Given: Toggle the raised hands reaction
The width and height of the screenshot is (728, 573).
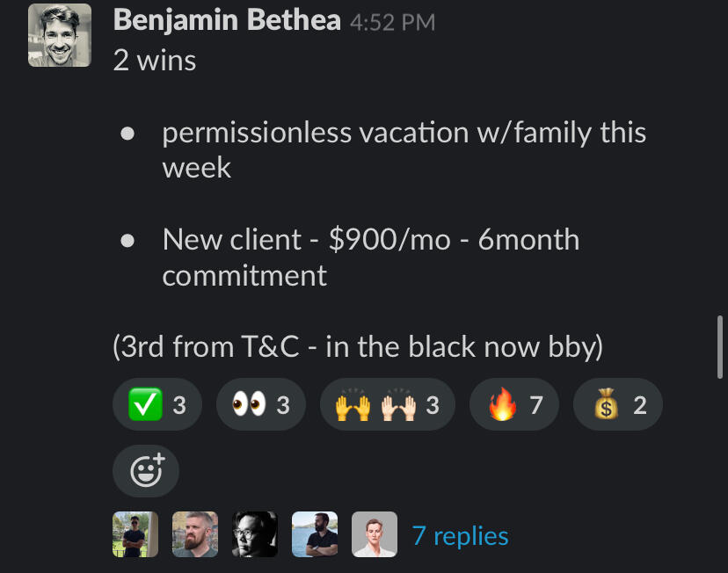Looking at the screenshot, I should point(388,405).
